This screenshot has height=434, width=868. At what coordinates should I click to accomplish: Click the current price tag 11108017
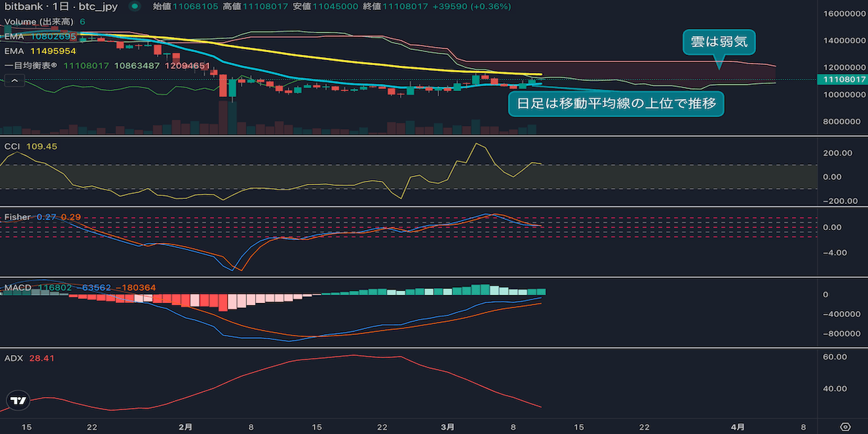841,79
